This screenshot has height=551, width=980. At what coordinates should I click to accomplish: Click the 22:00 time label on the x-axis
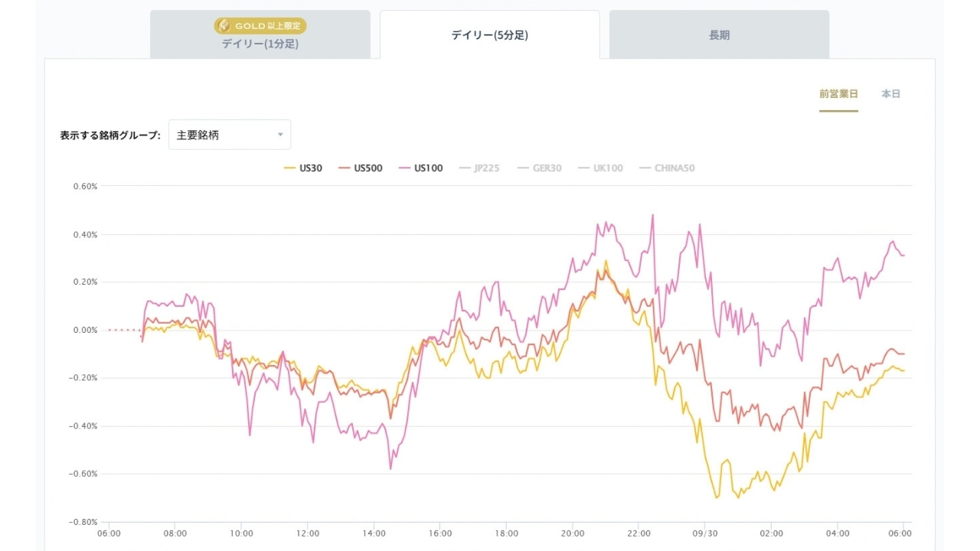pos(639,533)
